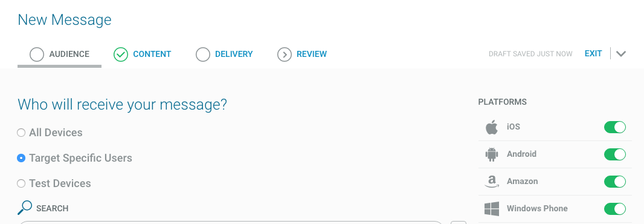Click the Review step arrow circle icon
Image resolution: width=644 pixels, height=224 pixels.
click(x=284, y=54)
